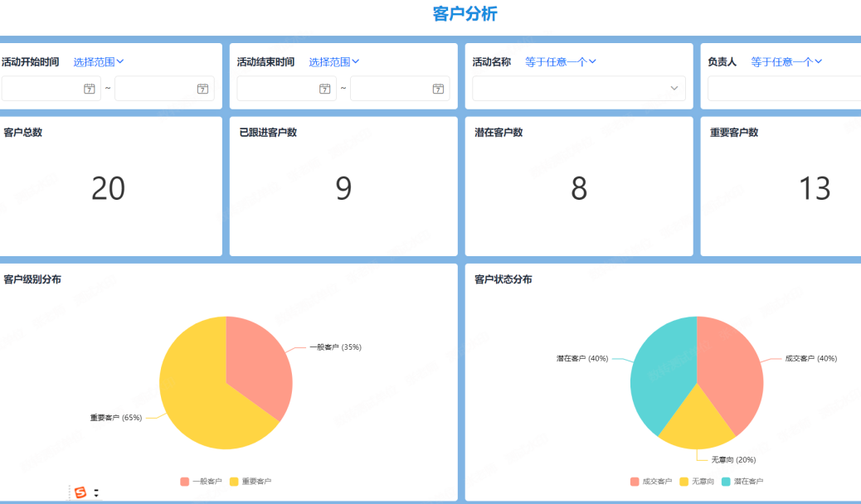Open calendar for 活动开始时间 end date
This screenshot has width=861, height=504.
pos(202,89)
